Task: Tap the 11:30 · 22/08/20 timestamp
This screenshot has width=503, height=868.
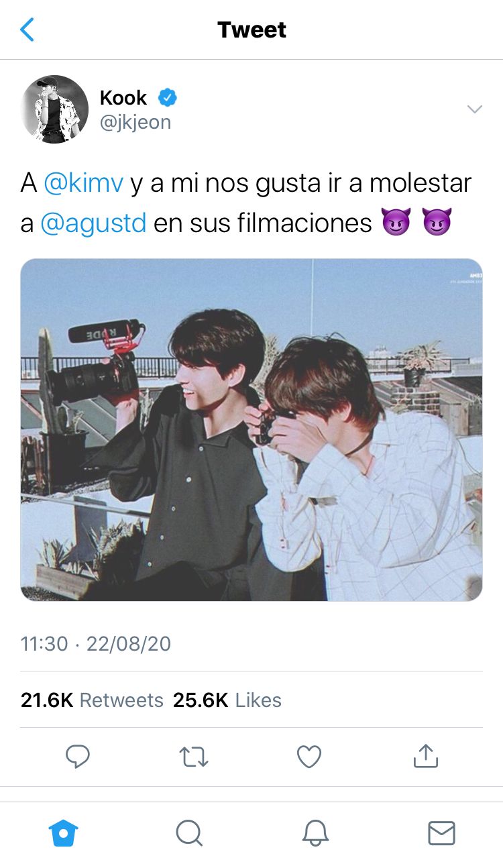Action: click(96, 644)
